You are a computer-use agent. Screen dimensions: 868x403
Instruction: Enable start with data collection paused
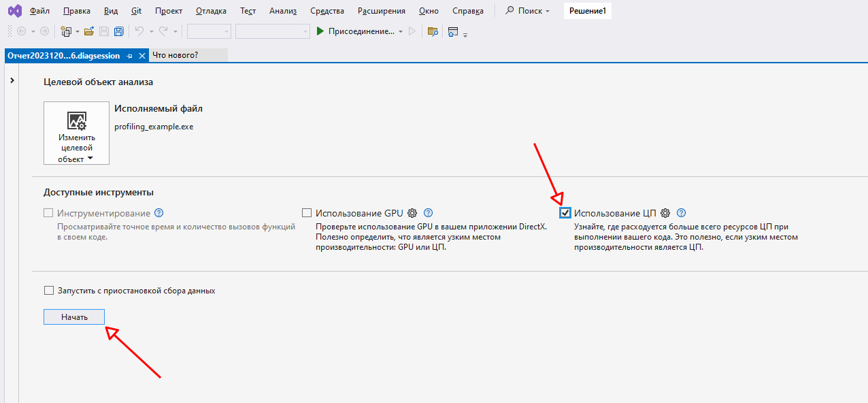(48, 291)
